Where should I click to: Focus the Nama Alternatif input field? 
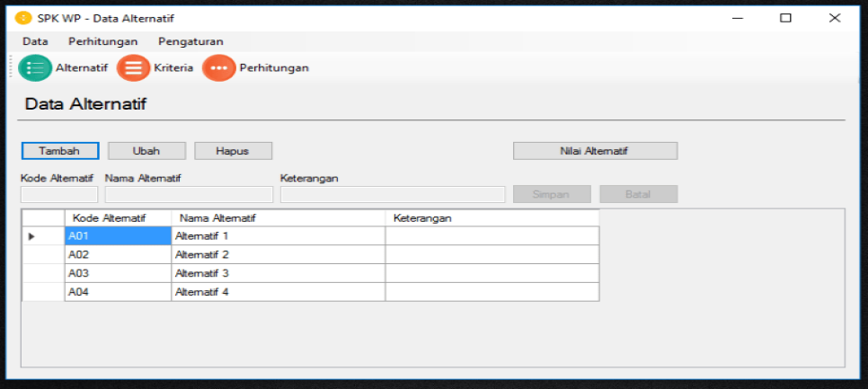189,194
